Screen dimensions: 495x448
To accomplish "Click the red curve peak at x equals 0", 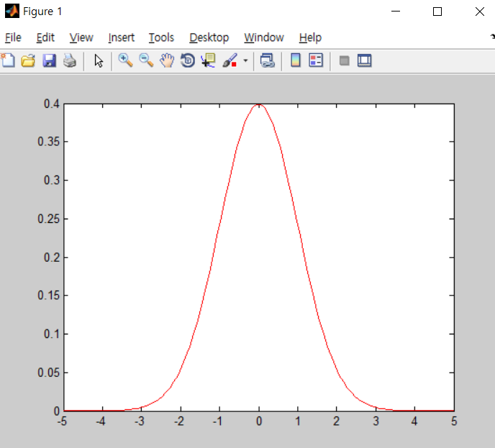I will [259, 104].
